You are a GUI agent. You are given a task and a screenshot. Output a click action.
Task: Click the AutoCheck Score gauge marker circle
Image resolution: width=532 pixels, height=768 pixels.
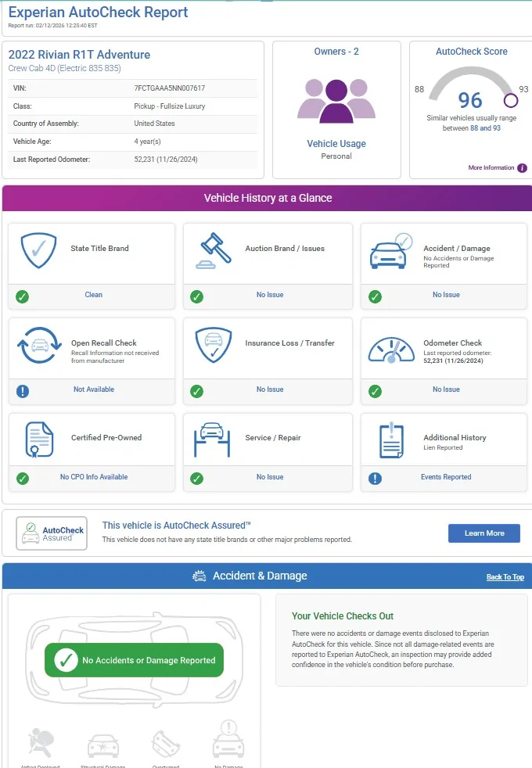click(511, 100)
